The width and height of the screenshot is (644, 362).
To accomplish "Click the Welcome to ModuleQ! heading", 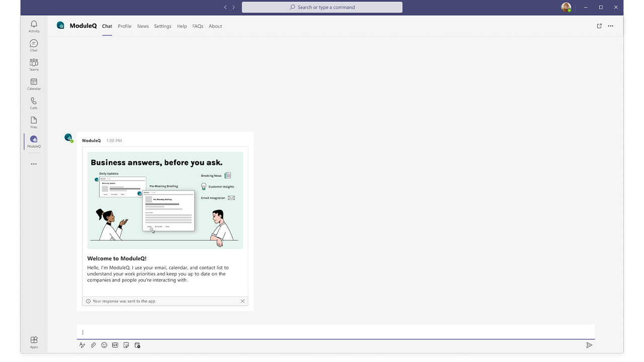I will click(x=117, y=258).
